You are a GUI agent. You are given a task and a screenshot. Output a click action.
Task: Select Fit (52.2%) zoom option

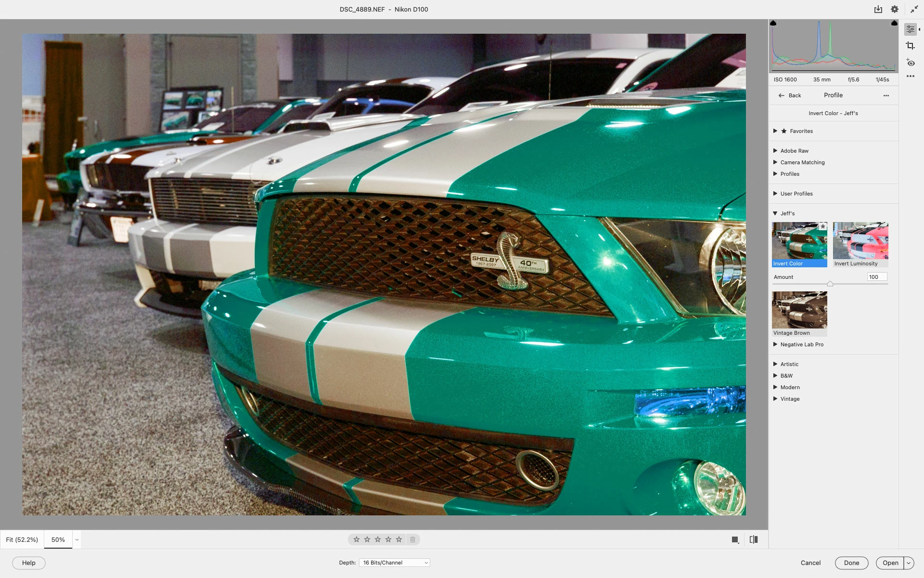click(22, 539)
